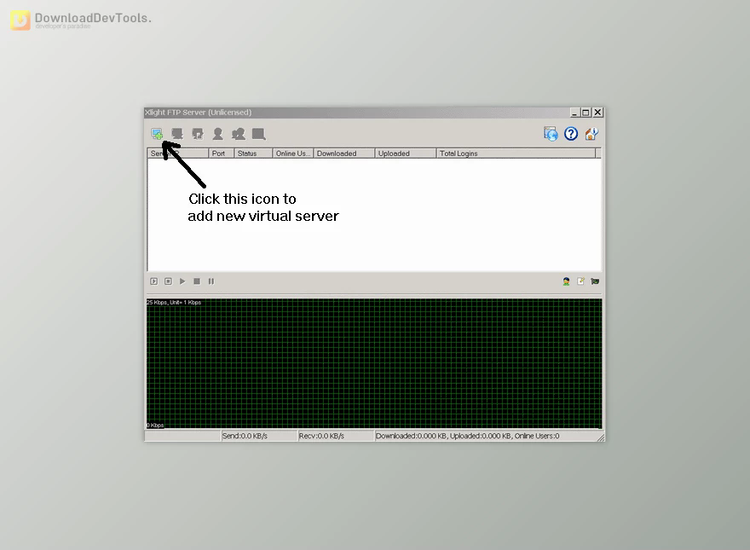The height and width of the screenshot is (550, 750).
Task: Open help with the question mark icon
Action: [x=571, y=134]
